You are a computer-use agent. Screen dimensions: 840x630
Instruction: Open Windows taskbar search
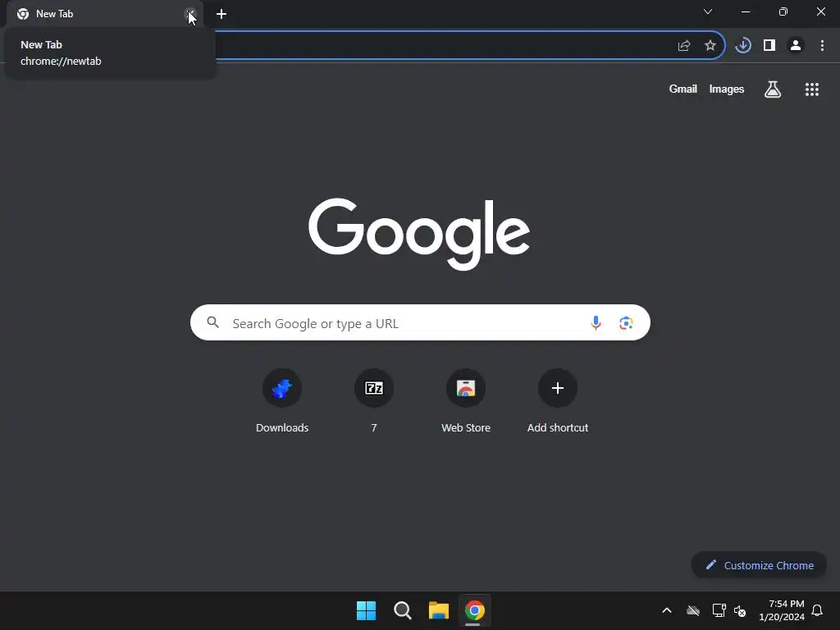point(402,610)
